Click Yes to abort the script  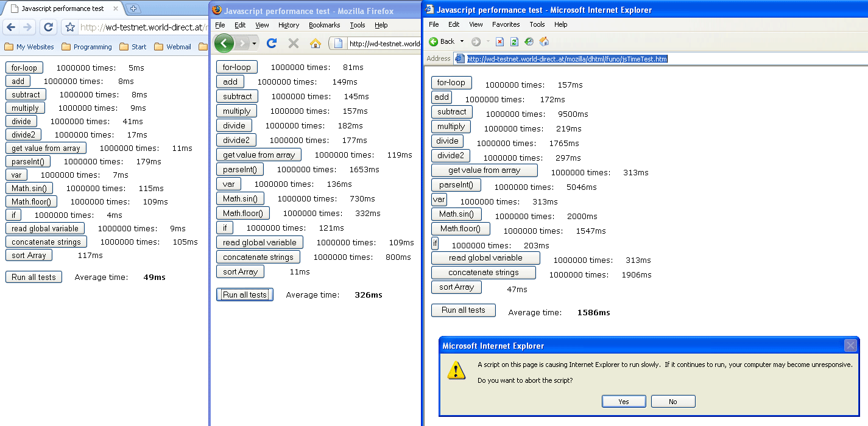624,402
